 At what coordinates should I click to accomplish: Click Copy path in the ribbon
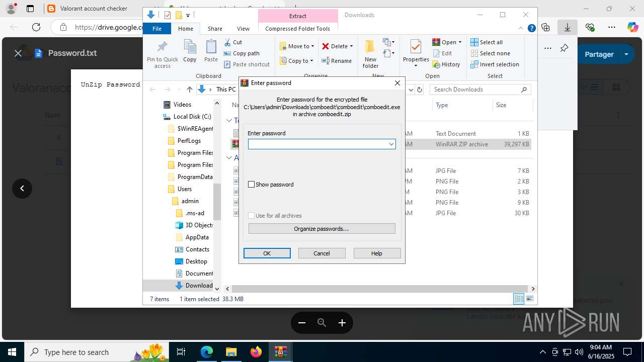[242, 53]
